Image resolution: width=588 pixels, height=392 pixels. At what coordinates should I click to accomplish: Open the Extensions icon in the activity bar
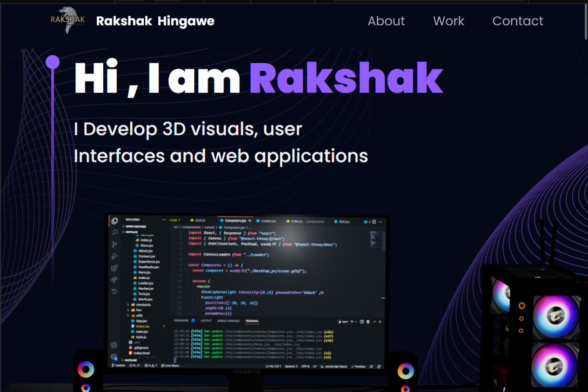pyautogui.click(x=114, y=268)
